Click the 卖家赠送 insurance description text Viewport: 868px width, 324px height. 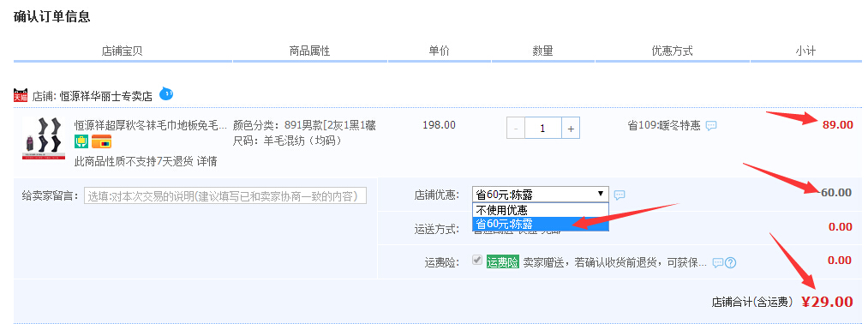tap(615, 262)
